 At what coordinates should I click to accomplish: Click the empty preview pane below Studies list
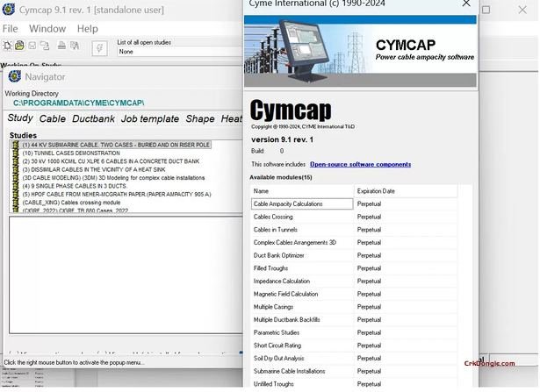point(126,275)
